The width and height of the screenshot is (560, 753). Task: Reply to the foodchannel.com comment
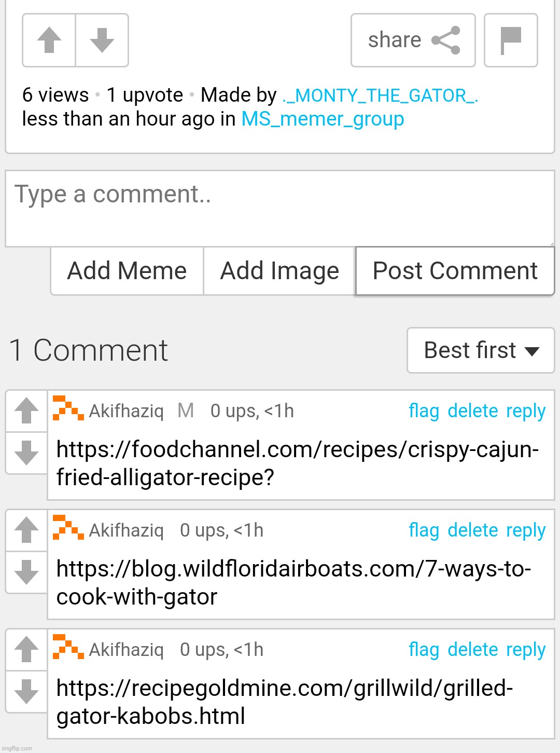point(526,411)
